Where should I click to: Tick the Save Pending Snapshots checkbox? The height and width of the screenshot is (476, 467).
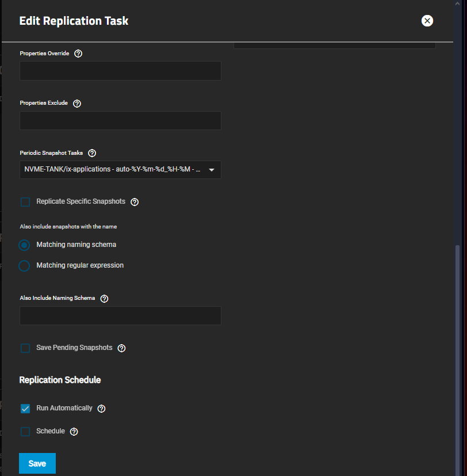[25, 348]
